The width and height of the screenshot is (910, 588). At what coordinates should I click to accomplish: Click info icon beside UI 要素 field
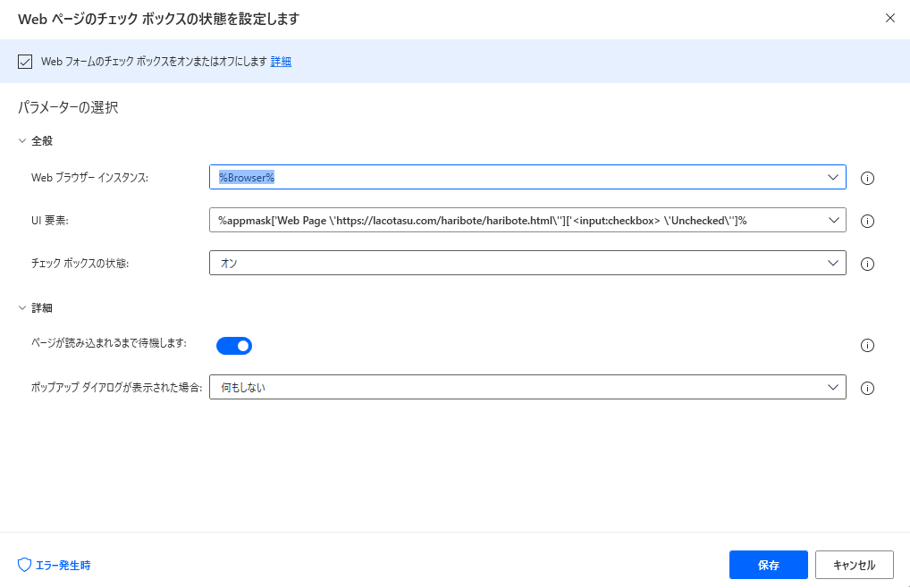(867, 221)
